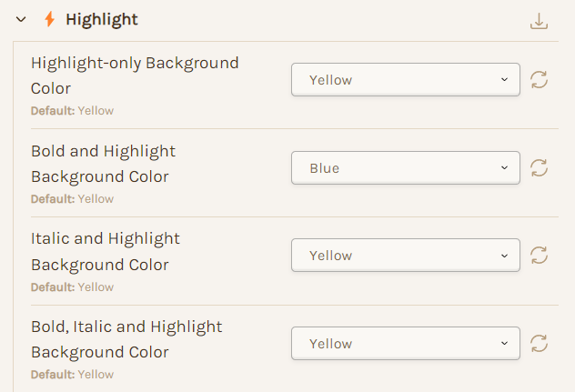Open the Italic and Highlight color dropdown
This screenshot has width=575, height=392.
click(406, 256)
